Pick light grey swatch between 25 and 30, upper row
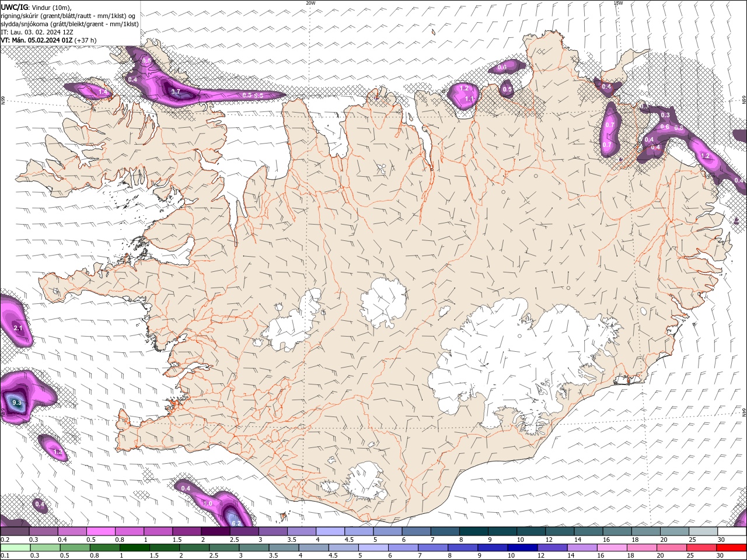The height and width of the screenshot is (560, 747). click(703, 531)
